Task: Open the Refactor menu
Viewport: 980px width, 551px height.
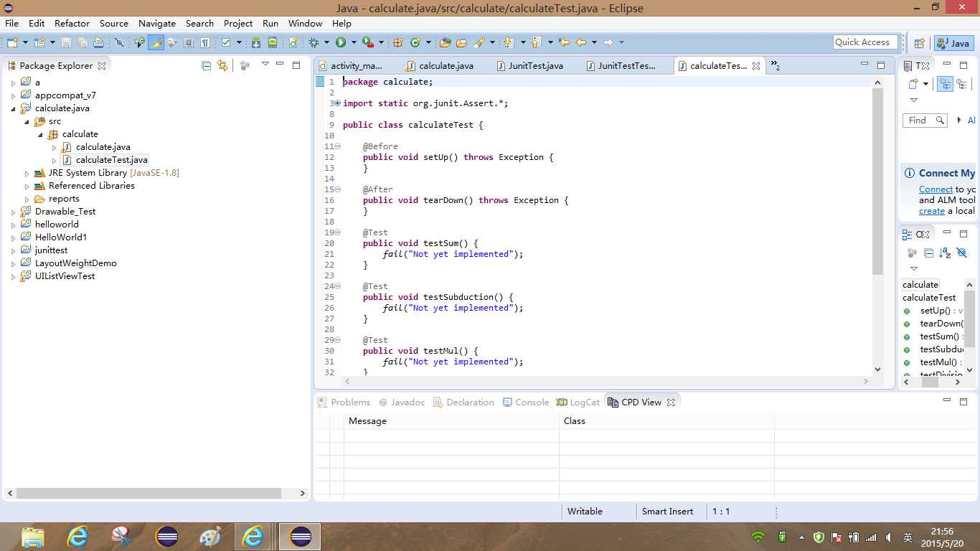Action: click(72, 23)
